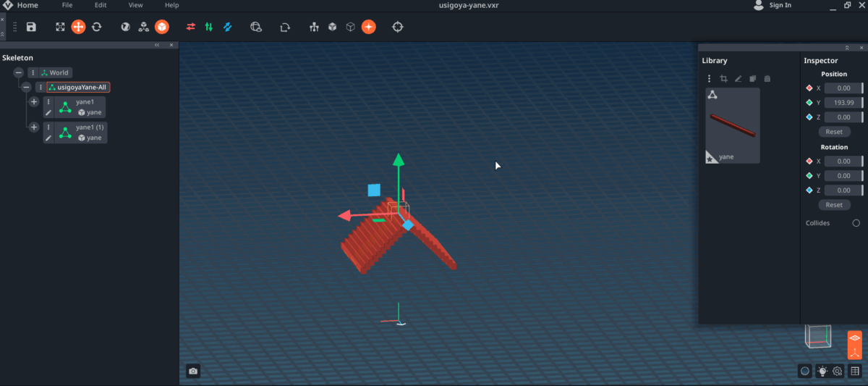Open the File menu
The height and width of the screenshot is (386, 868).
click(x=67, y=5)
